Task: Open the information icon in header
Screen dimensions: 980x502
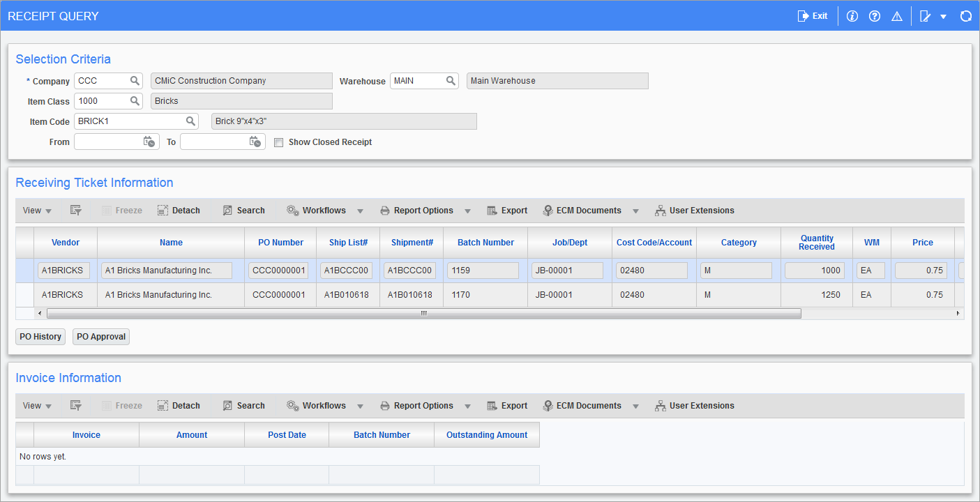Action: pyautogui.click(x=852, y=16)
